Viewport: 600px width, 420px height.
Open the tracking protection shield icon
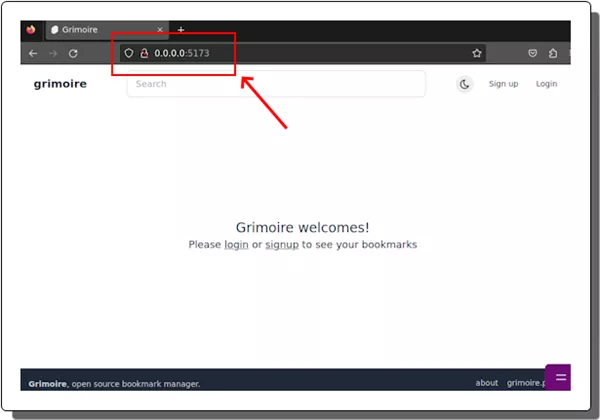[129, 53]
